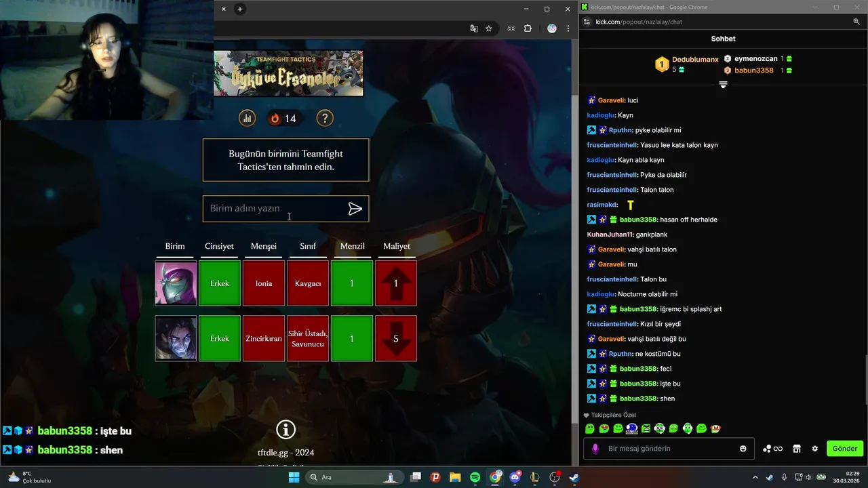868x488 pixels.
Task: Click the Google Translate icon in address bar
Action: click(x=474, y=28)
